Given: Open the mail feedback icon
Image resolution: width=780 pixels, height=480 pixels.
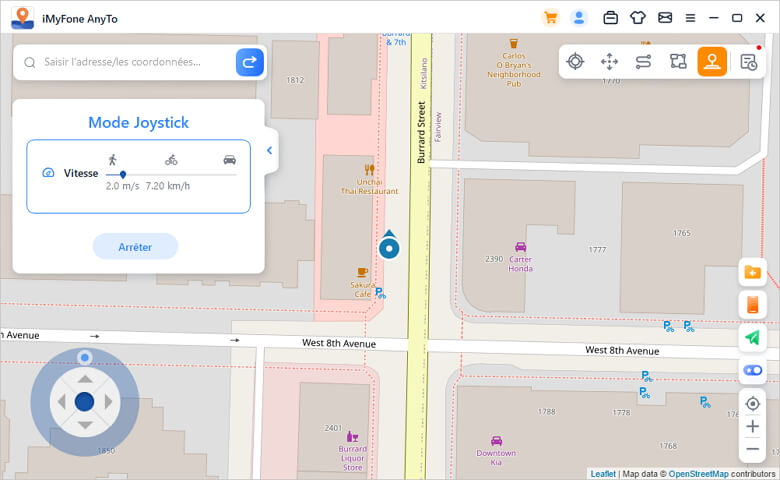Looking at the screenshot, I should tap(665, 18).
